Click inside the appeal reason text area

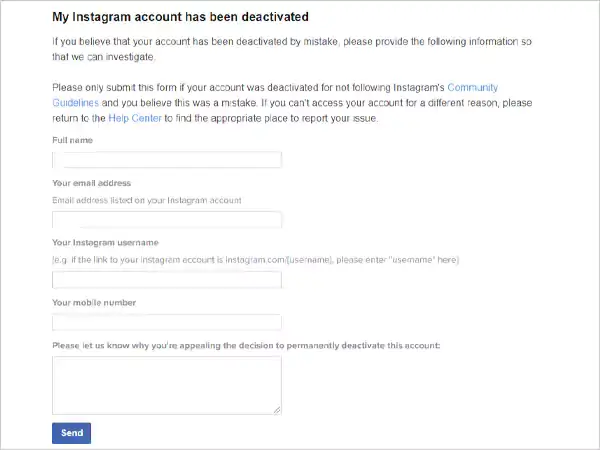coord(167,385)
